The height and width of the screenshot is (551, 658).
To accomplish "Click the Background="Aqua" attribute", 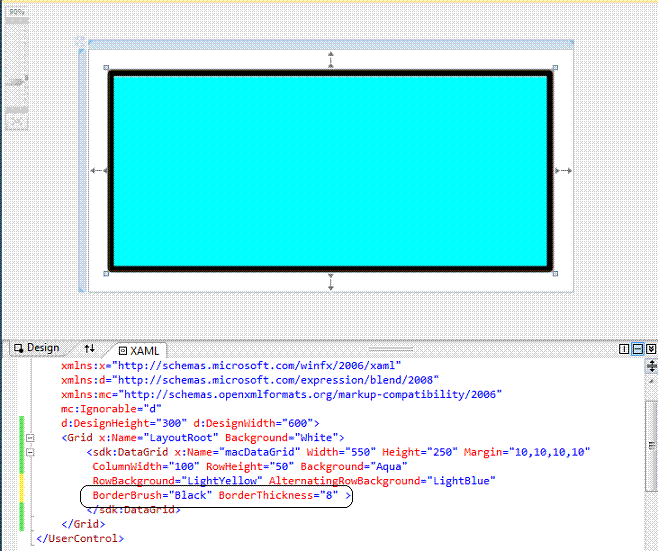I will tap(354, 466).
